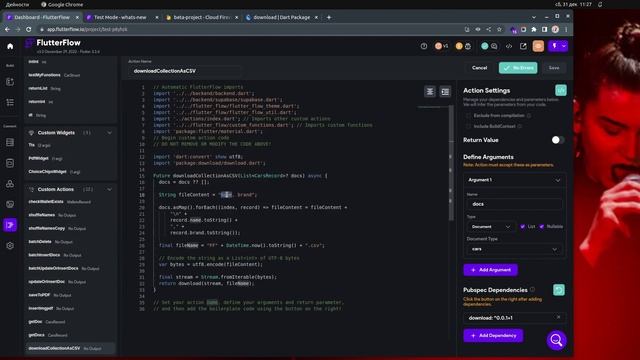Open the Document Type cars dropdown
The image size is (640, 360).
(x=514, y=249)
